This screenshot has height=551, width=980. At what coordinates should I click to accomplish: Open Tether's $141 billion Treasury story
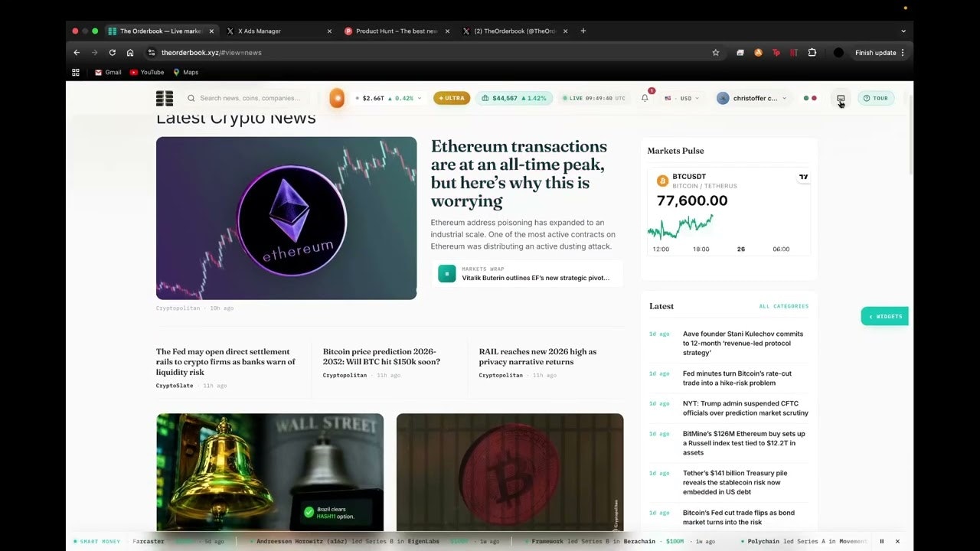pos(735,482)
